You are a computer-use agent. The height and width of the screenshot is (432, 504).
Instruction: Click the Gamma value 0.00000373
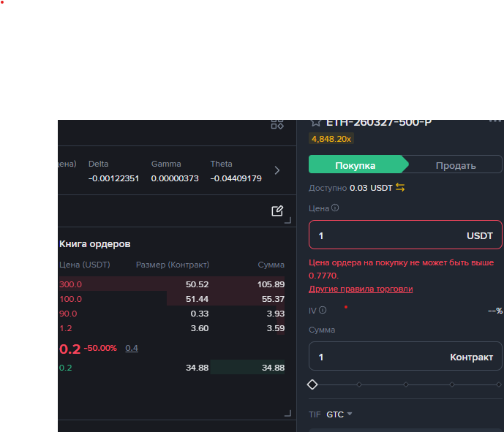[x=175, y=178]
